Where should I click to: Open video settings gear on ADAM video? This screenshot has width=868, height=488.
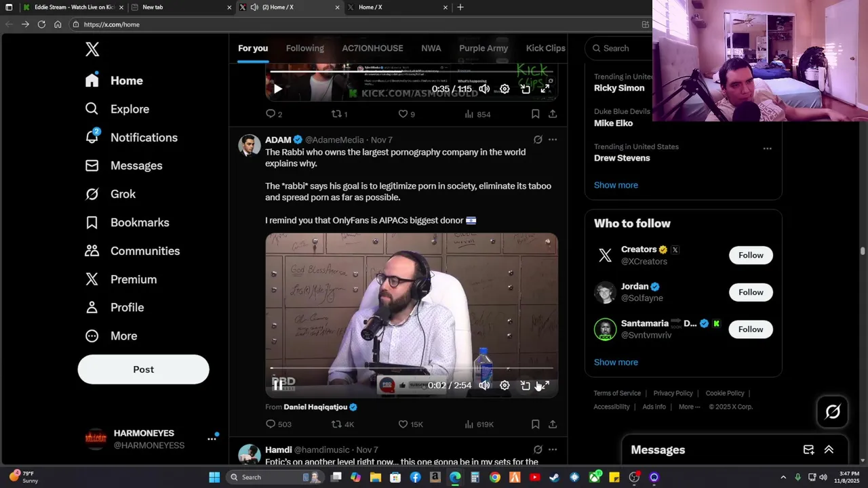pyautogui.click(x=505, y=385)
